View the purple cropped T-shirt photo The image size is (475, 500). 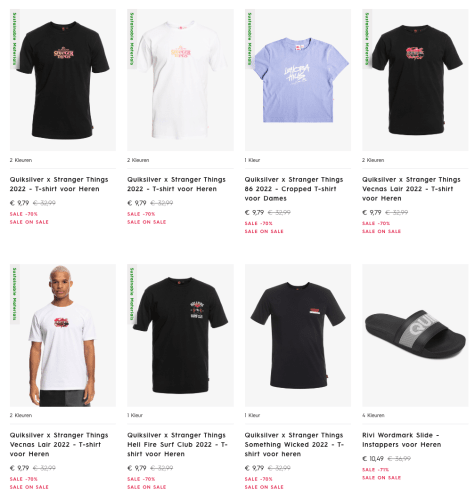pyautogui.click(x=298, y=80)
